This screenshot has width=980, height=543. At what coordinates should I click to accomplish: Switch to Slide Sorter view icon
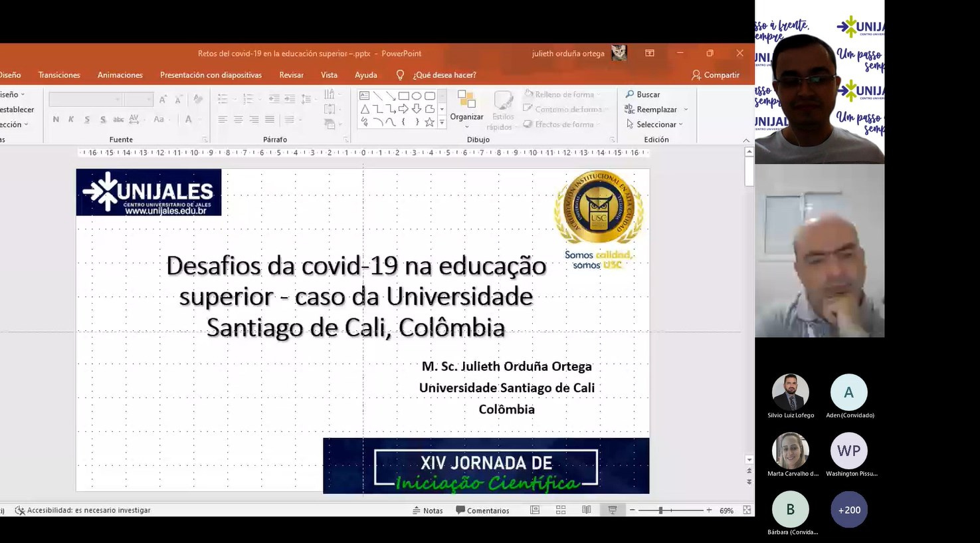(561, 510)
